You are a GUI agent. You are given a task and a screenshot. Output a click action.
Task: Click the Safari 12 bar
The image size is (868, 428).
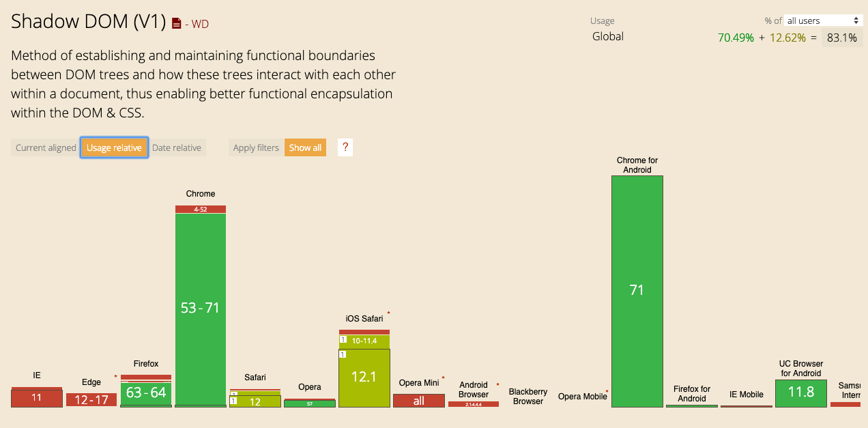[x=255, y=401]
